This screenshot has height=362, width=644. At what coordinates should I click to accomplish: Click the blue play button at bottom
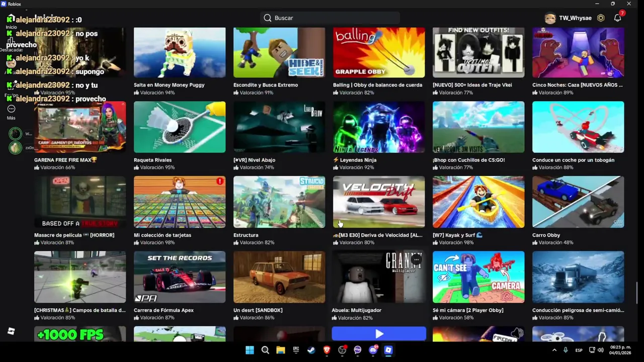pyautogui.click(x=379, y=334)
